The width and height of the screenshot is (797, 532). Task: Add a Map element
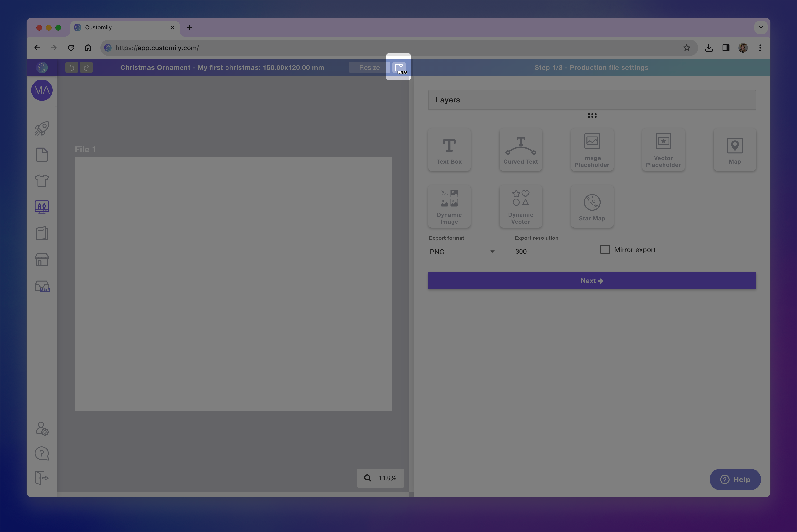click(x=735, y=150)
